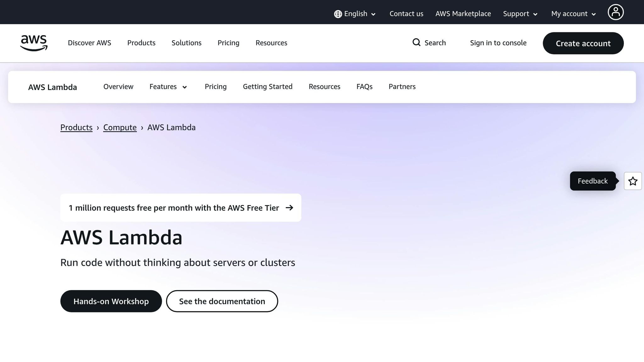Click the globe language icon

337,14
